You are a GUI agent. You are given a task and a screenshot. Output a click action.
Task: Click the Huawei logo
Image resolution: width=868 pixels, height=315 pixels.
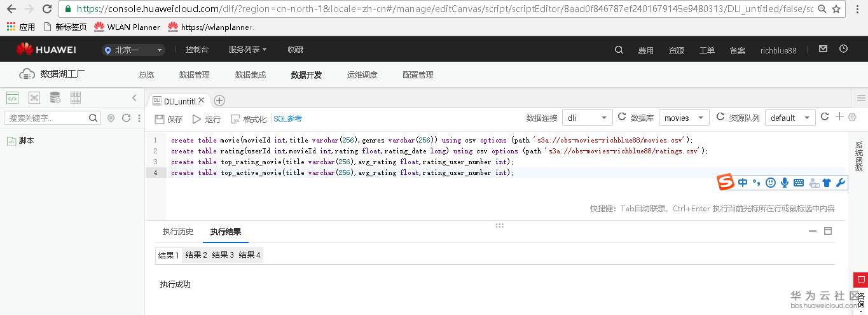(46, 50)
